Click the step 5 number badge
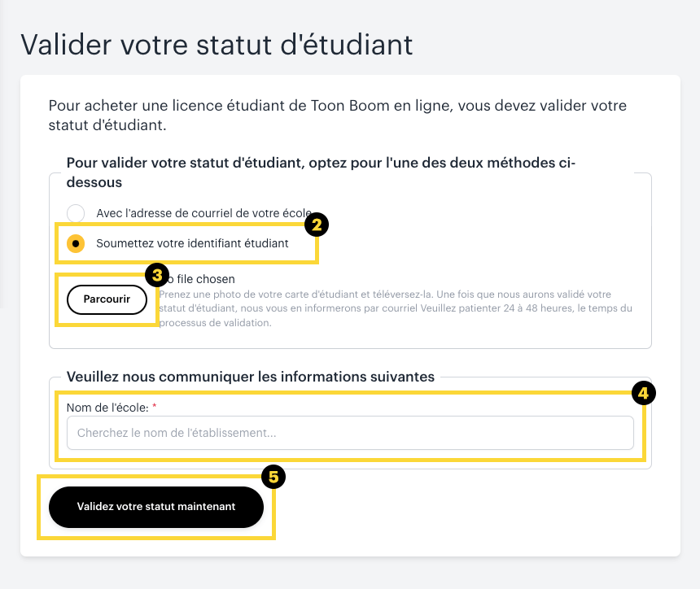This screenshot has height=589, width=700. (273, 477)
